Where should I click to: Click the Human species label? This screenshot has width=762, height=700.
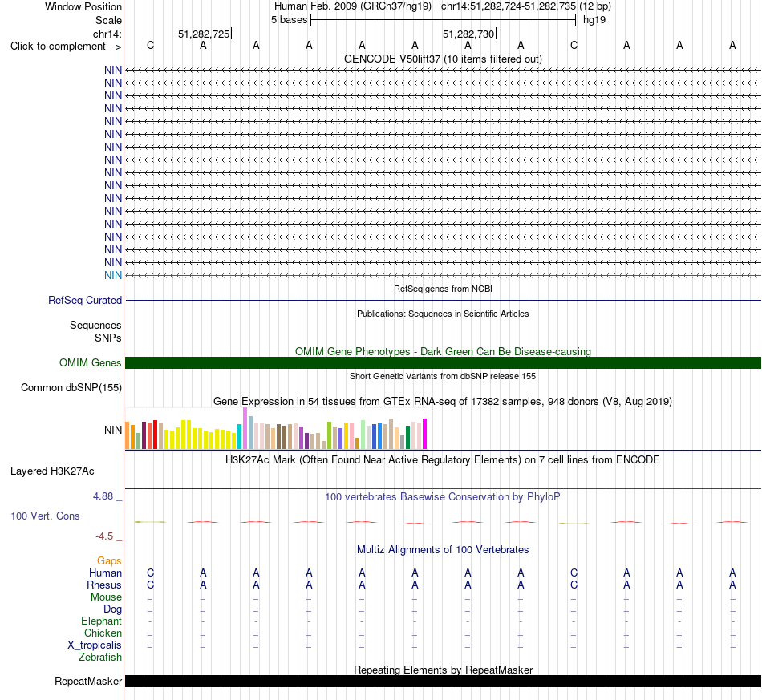click(105, 573)
